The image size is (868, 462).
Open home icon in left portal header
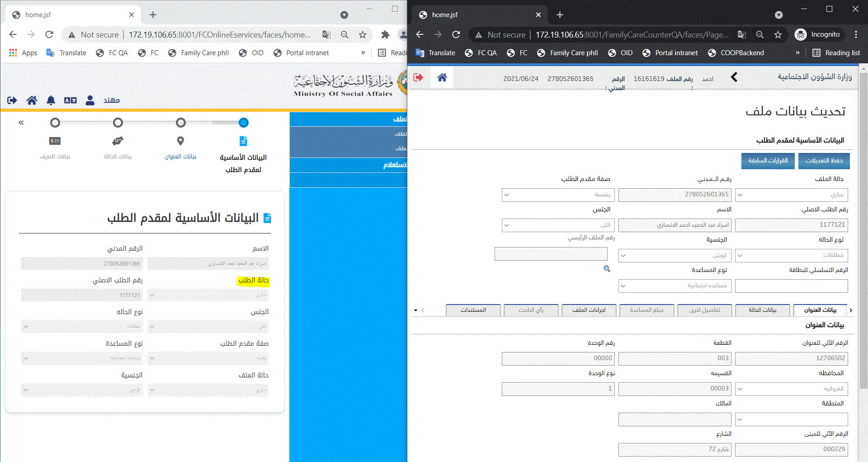[32, 100]
